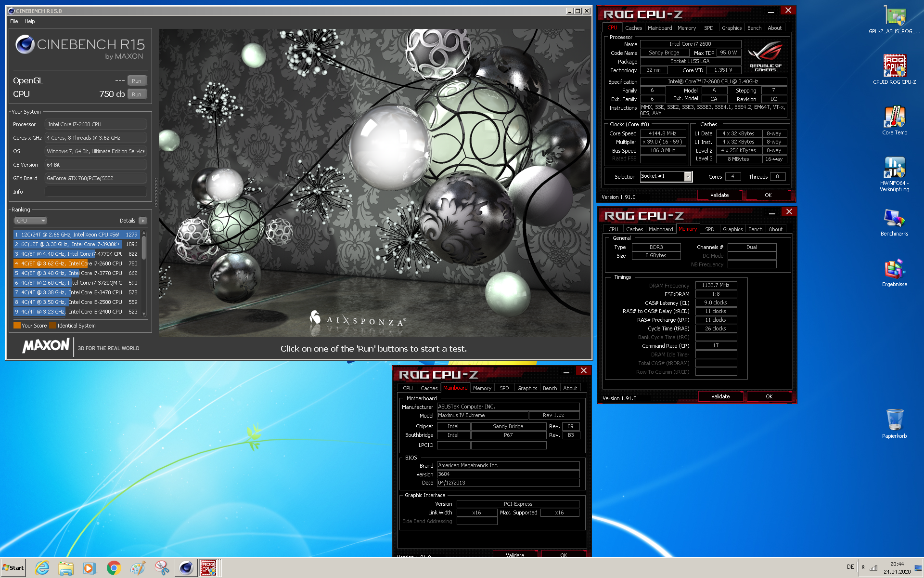The height and width of the screenshot is (578, 924).
Task: Click Validate in top CPU-Z window
Action: click(719, 195)
